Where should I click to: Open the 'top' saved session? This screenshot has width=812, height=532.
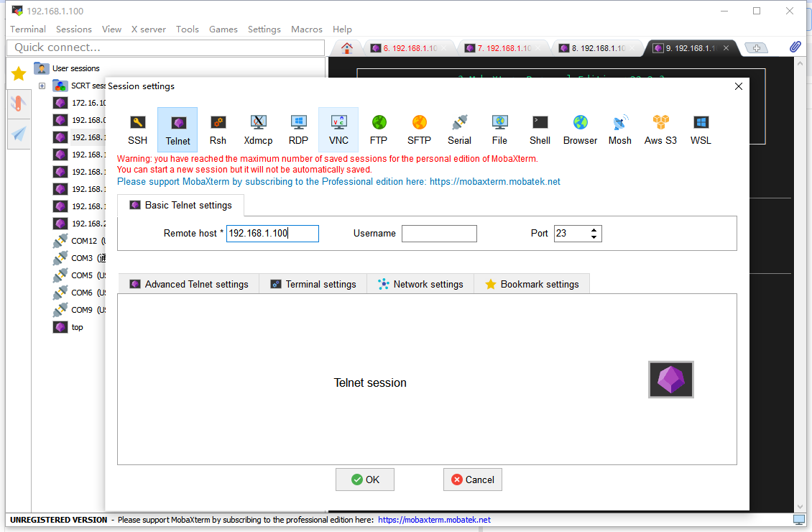coord(68,327)
